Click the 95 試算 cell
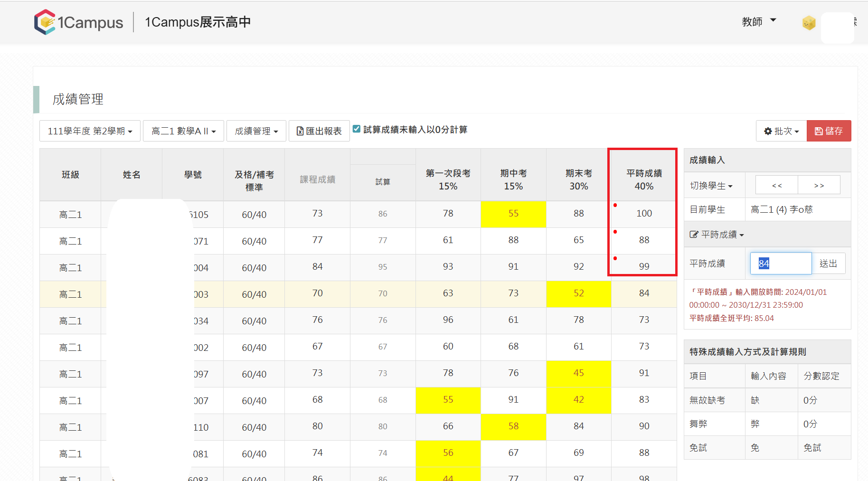This screenshot has height=481, width=868. click(383, 267)
